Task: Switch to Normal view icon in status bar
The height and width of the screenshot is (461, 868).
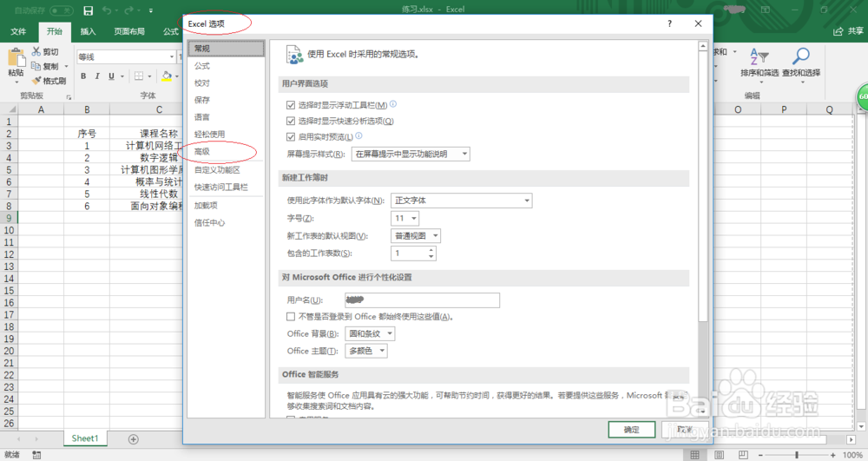Action: [694, 455]
